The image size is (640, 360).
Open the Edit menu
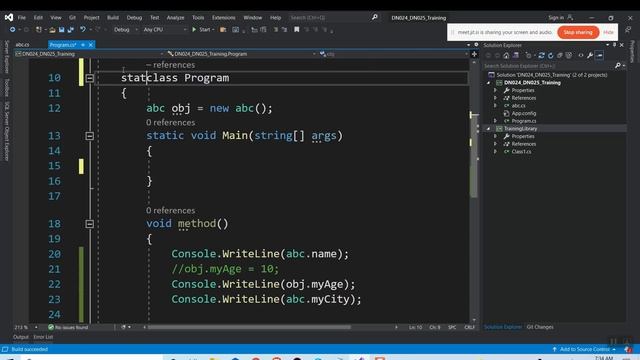pyautogui.click(x=38, y=18)
